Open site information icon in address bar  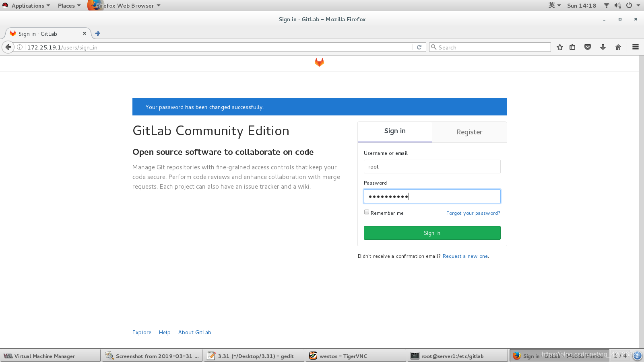click(x=20, y=47)
